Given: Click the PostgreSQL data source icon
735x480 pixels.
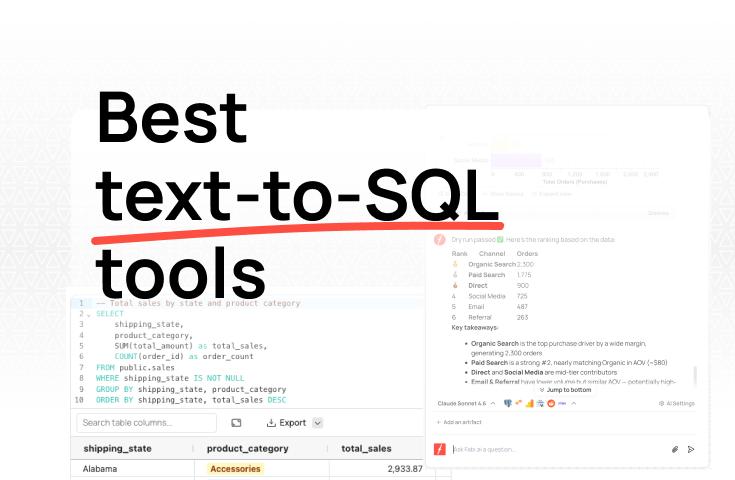Looking at the screenshot, I should pyautogui.click(x=508, y=403).
